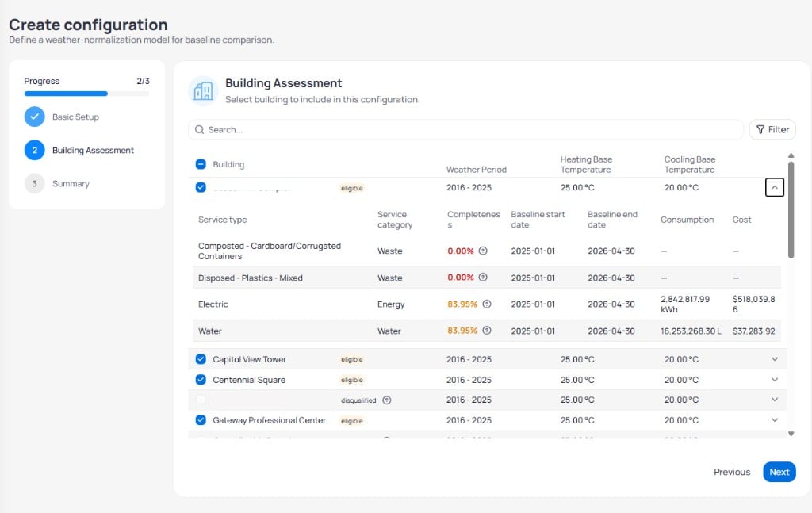Viewport: 812px width, 513px height.
Task: Click the scrollbar up arrow
Action: (791, 155)
